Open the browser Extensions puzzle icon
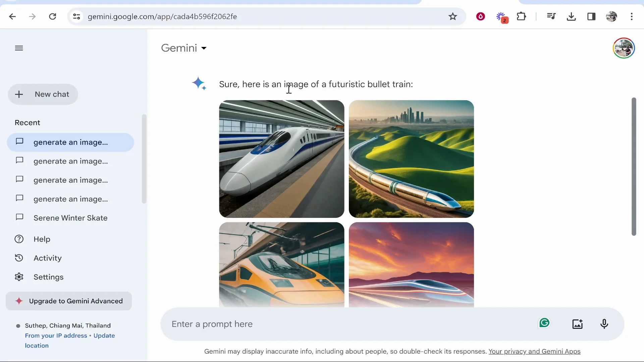 522,16
